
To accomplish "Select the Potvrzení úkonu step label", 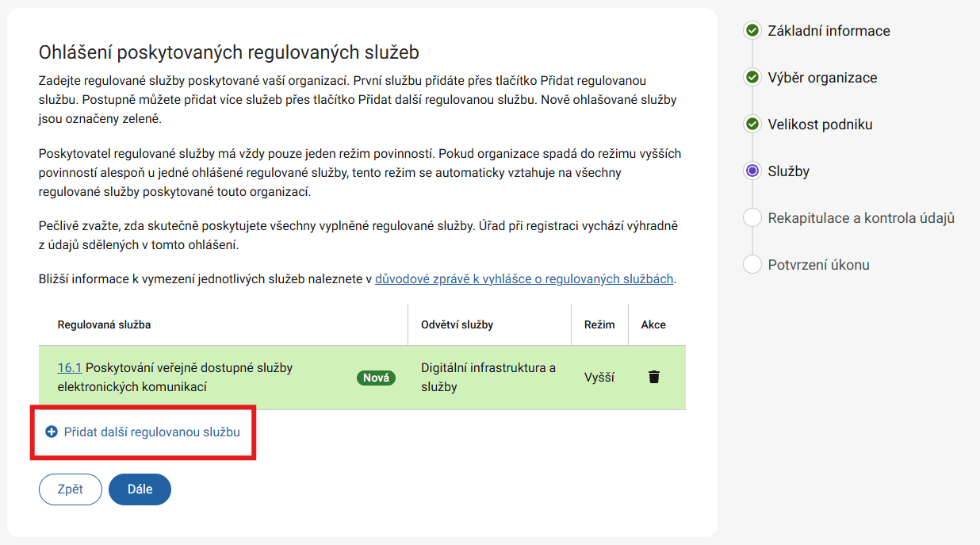I will click(x=818, y=265).
